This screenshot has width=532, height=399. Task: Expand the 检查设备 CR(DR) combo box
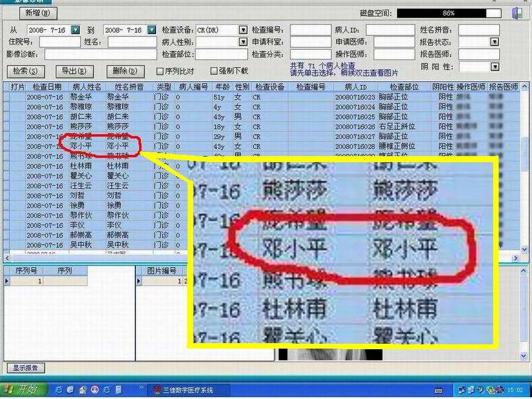[244, 30]
